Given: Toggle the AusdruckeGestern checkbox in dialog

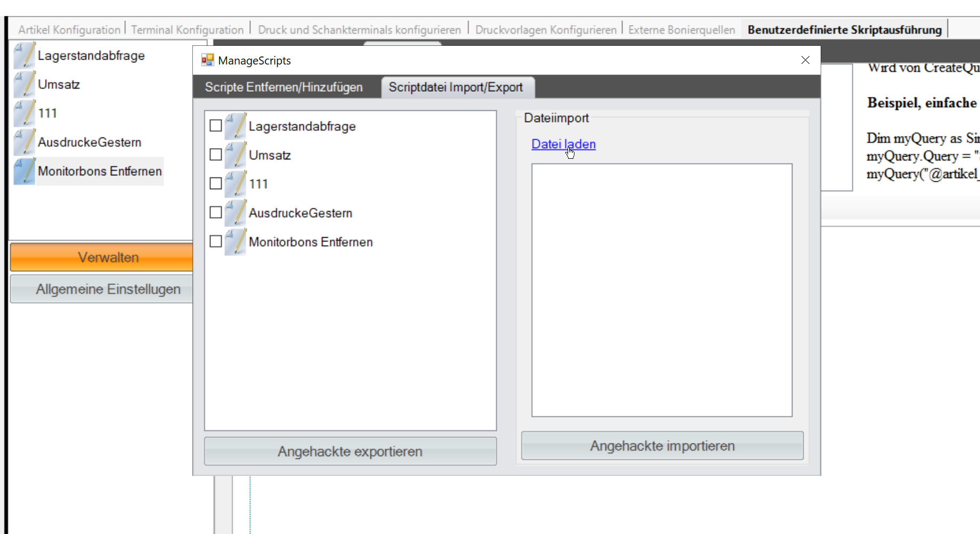Looking at the screenshot, I should tap(216, 213).
